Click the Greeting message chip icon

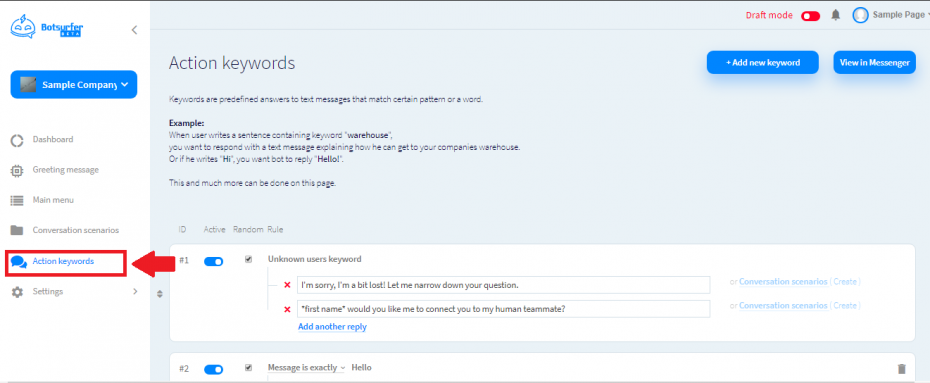(17, 171)
